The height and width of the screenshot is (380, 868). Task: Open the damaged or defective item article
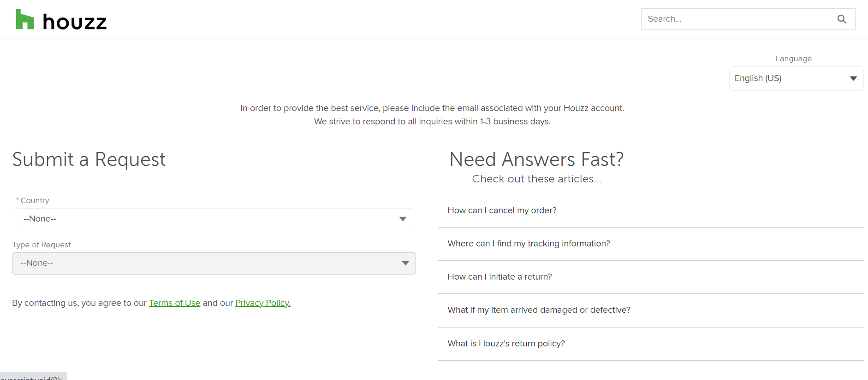pyautogui.click(x=539, y=310)
